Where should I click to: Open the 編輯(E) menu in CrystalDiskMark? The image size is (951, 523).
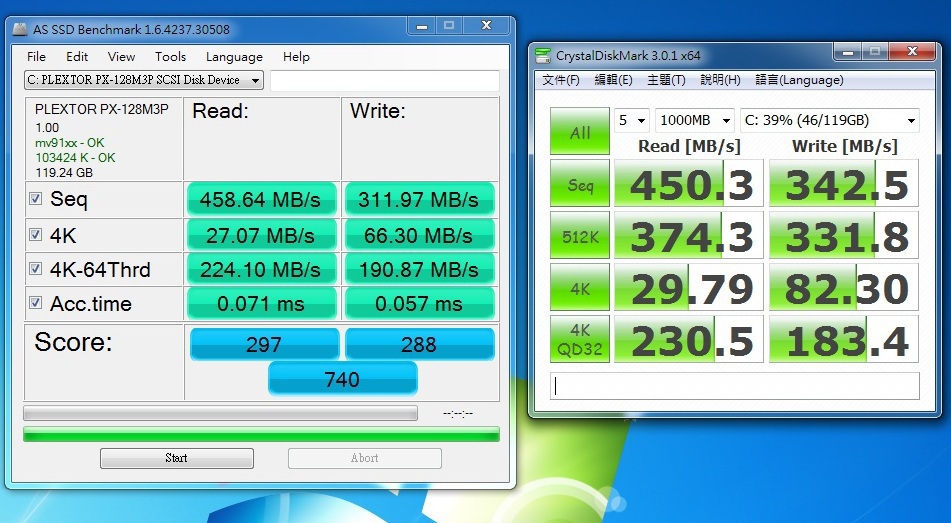click(x=613, y=80)
